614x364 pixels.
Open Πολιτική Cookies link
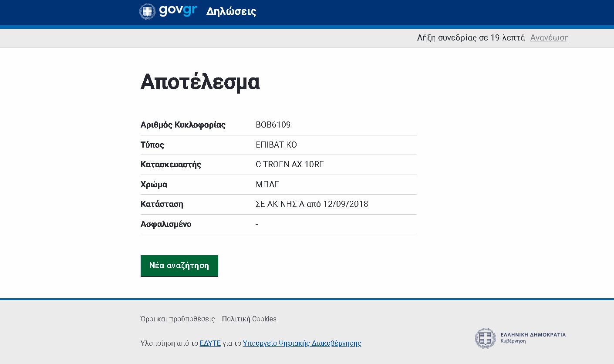(249, 319)
